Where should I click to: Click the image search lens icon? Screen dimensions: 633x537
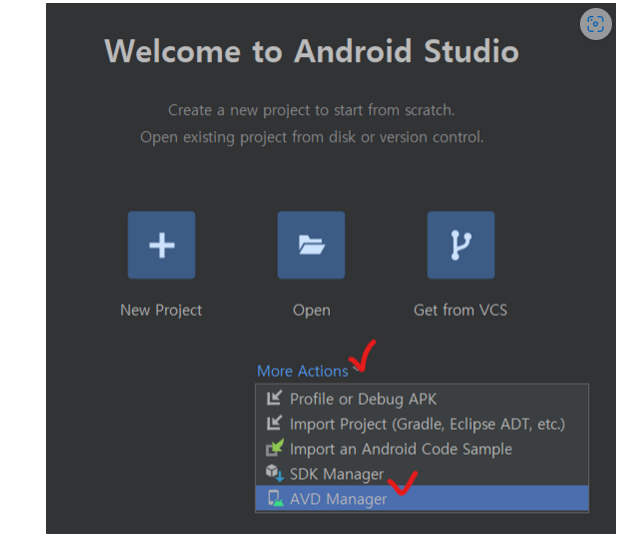[x=595, y=24]
